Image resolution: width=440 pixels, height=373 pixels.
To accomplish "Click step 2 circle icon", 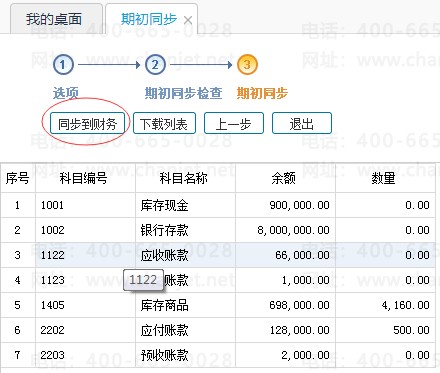I will (x=155, y=65).
